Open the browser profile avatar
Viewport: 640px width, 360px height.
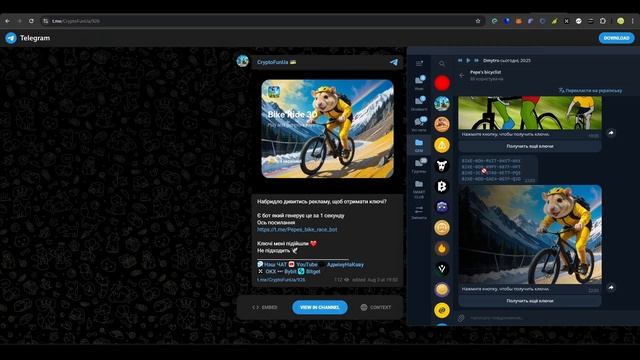pyautogui.click(x=620, y=21)
